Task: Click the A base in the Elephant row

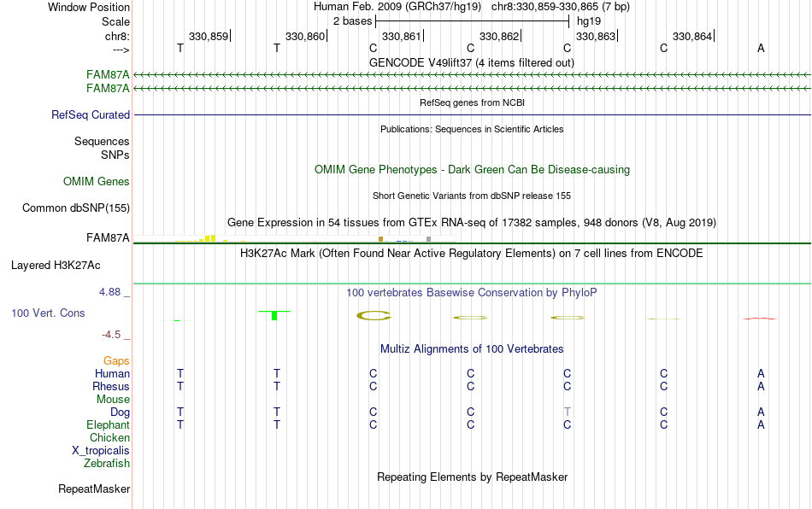Action: (761, 424)
